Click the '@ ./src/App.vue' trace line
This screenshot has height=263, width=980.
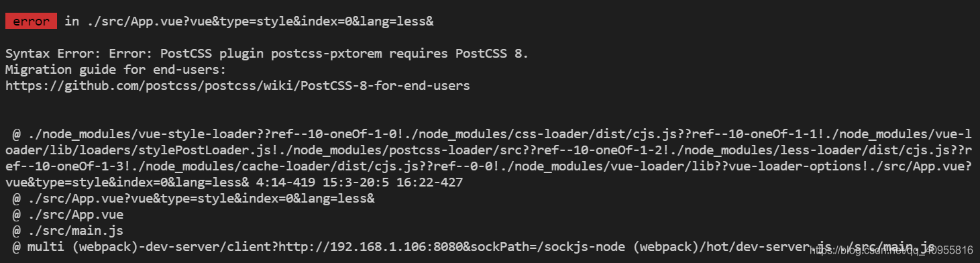pyautogui.click(x=67, y=215)
